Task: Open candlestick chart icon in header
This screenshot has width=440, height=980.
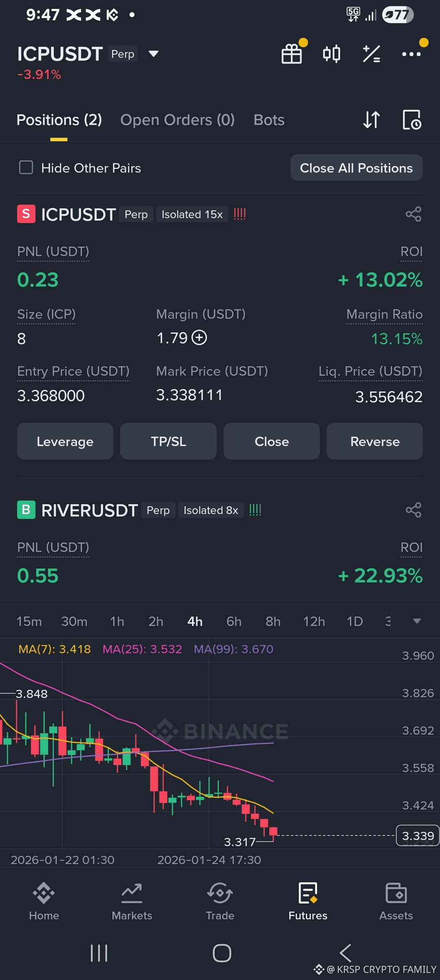Action: click(x=332, y=53)
